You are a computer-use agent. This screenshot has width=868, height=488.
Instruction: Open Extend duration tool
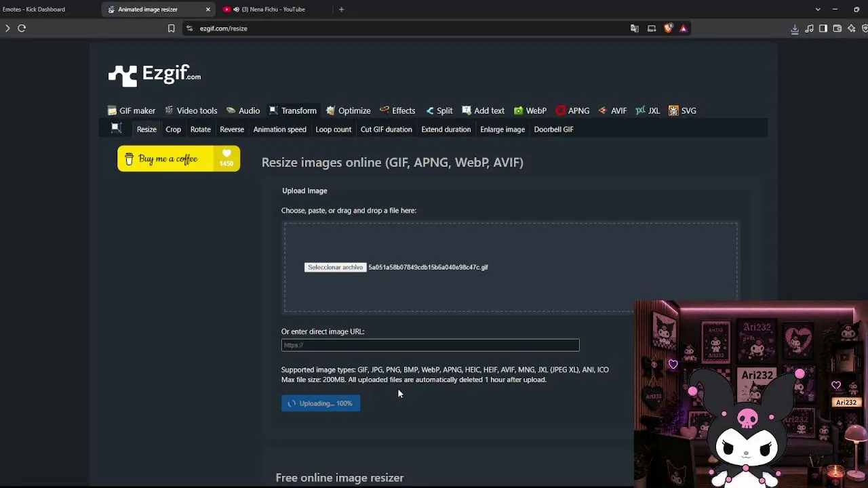pos(446,129)
